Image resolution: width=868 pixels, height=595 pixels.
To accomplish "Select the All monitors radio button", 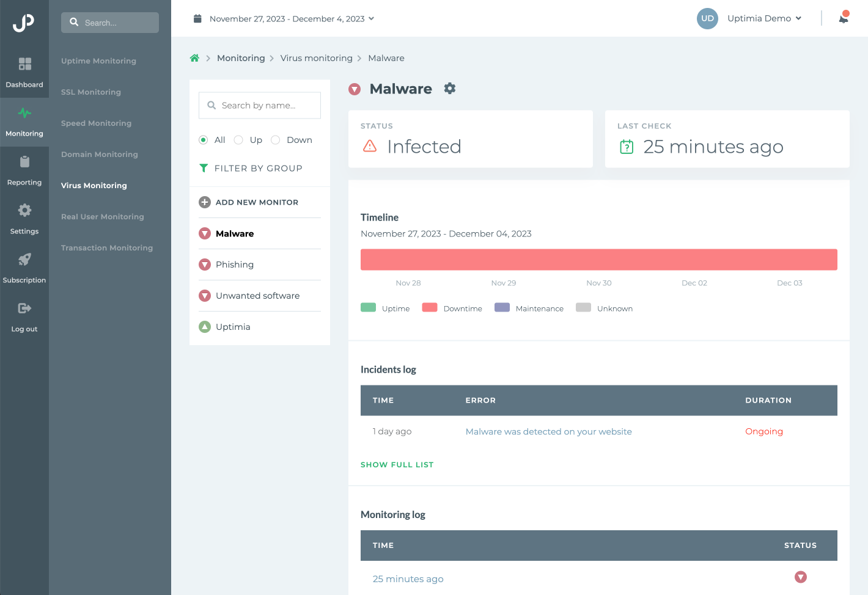I will click(x=203, y=140).
